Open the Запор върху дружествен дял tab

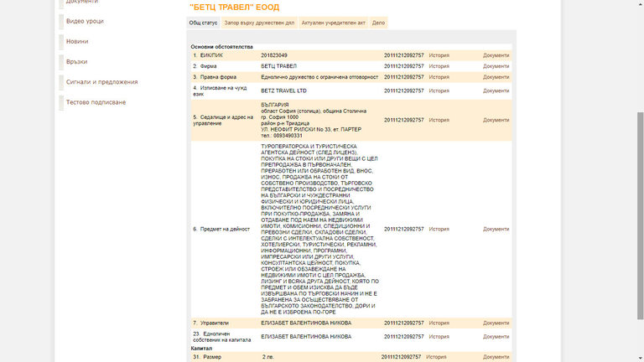click(x=259, y=23)
